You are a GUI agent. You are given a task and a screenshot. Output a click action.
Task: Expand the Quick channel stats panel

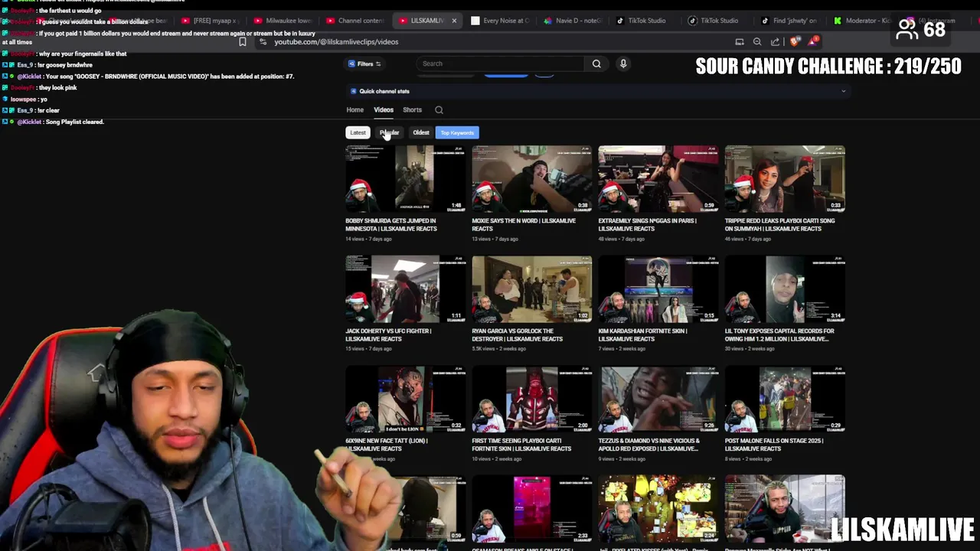(x=844, y=91)
